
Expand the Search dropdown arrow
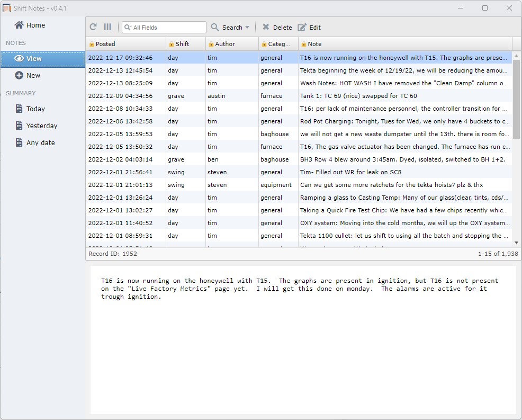247,27
